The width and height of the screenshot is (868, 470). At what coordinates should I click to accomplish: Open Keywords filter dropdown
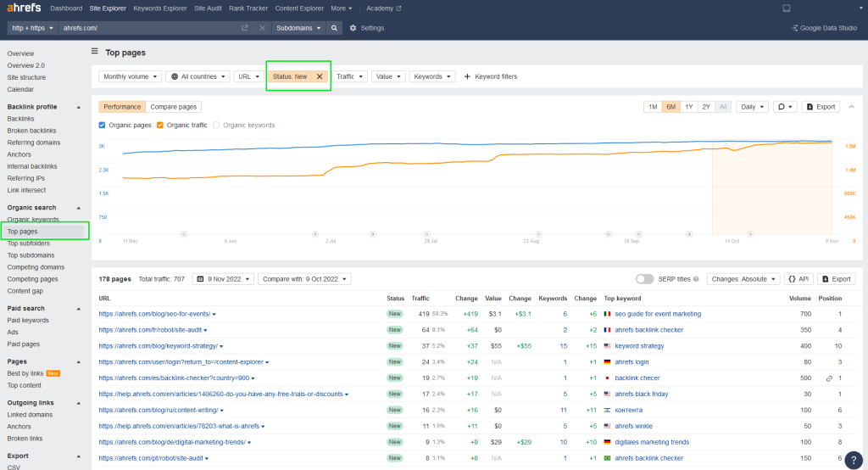click(431, 76)
